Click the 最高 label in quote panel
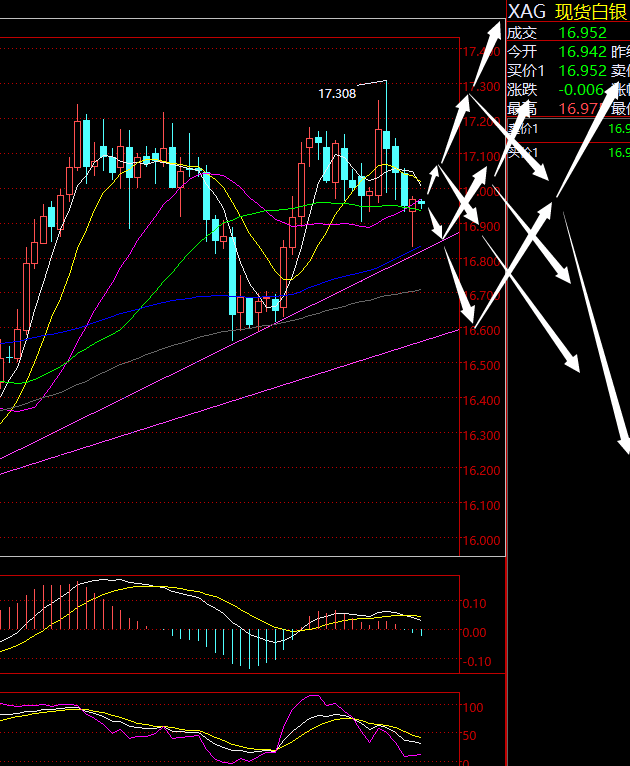 (522, 108)
